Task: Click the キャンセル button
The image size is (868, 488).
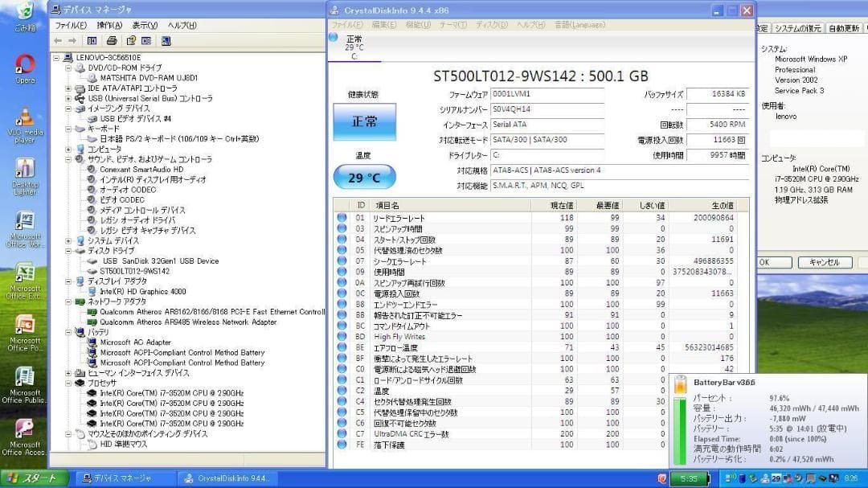Action: coord(826,262)
